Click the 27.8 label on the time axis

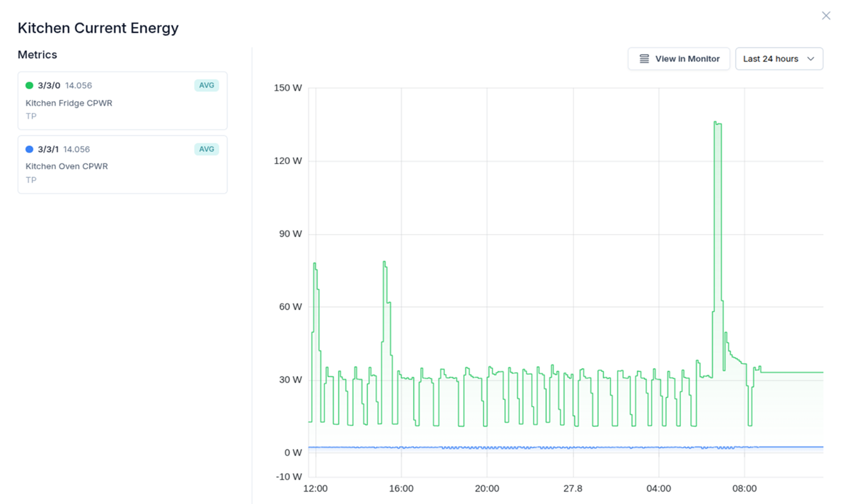573,488
